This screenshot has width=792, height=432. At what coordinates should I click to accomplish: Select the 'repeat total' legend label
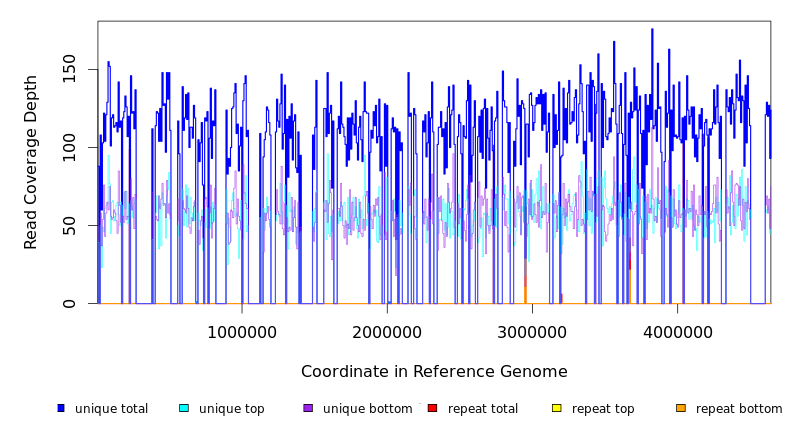(483, 409)
